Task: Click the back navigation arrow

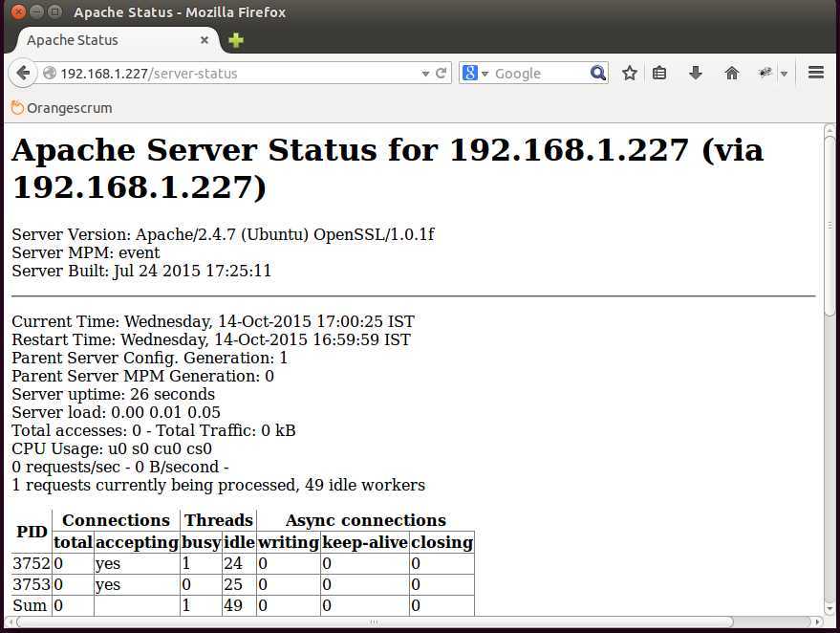Action: (23, 73)
